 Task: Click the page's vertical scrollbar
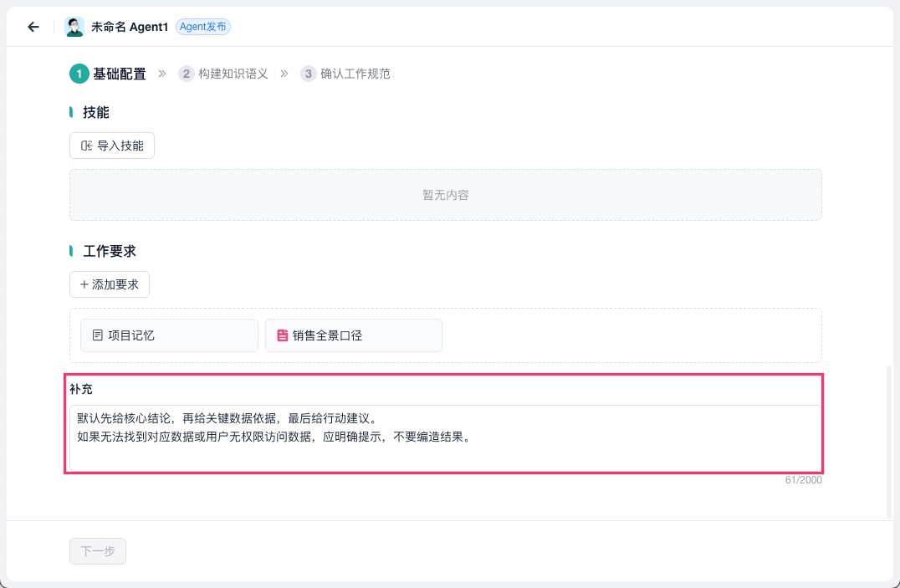coord(890,442)
